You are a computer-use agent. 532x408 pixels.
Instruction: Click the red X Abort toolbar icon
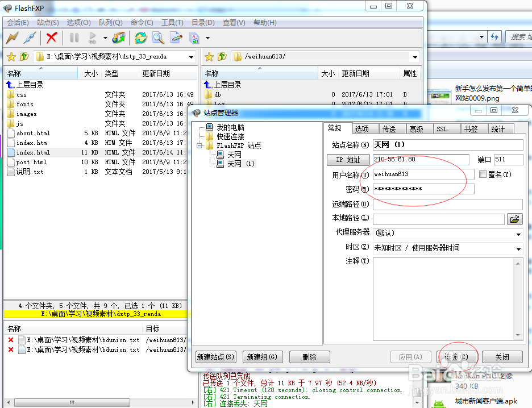click(52, 38)
